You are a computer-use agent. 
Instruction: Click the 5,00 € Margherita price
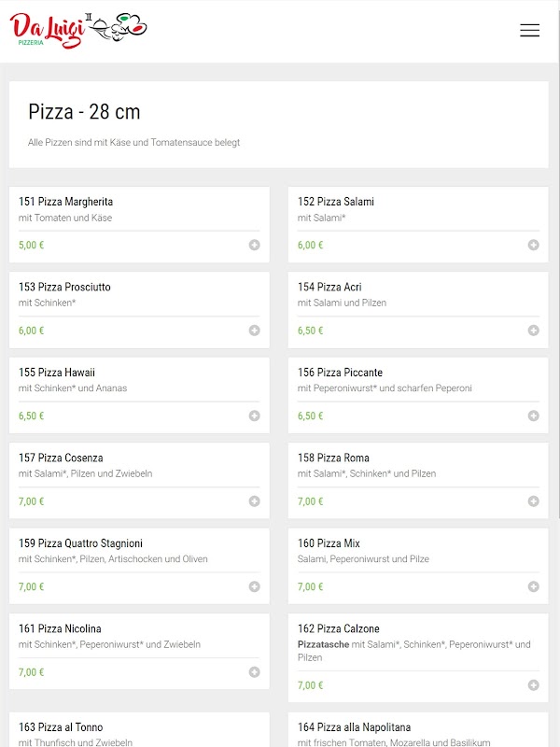pyautogui.click(x=31, y=246)
